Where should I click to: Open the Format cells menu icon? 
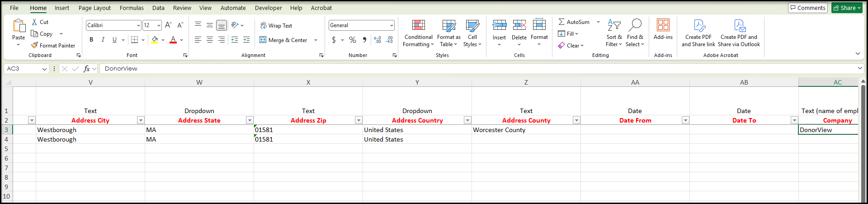(x=539, y=24)
